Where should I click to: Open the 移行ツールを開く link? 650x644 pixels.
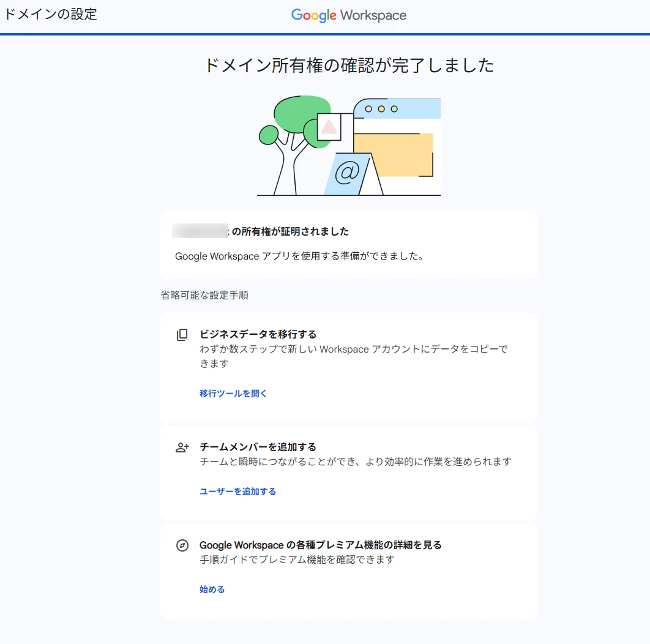pos(233,394)
